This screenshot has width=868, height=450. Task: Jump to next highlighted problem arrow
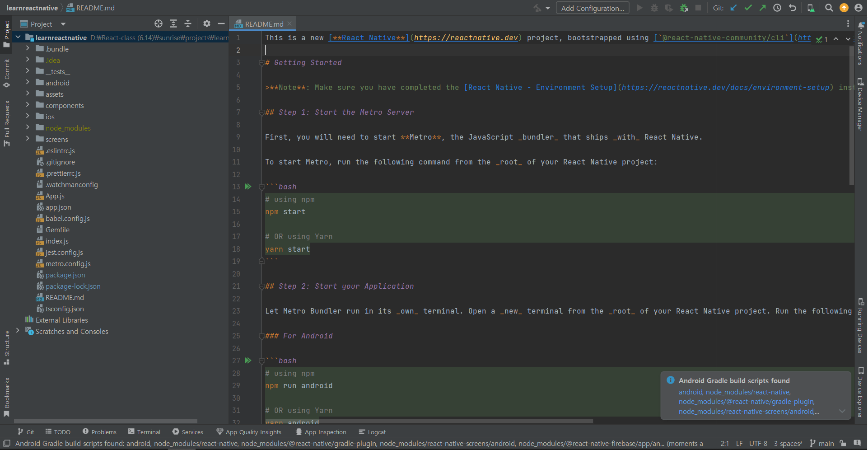848,39
